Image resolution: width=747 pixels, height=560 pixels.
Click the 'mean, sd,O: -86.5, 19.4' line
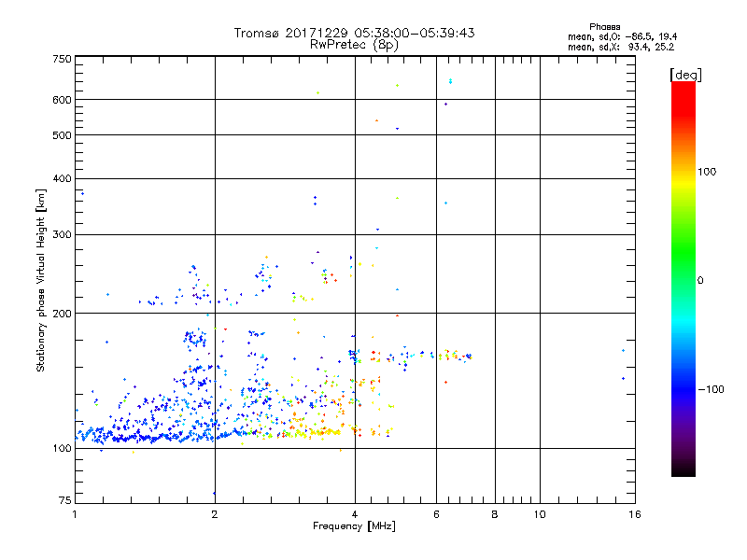622,37
